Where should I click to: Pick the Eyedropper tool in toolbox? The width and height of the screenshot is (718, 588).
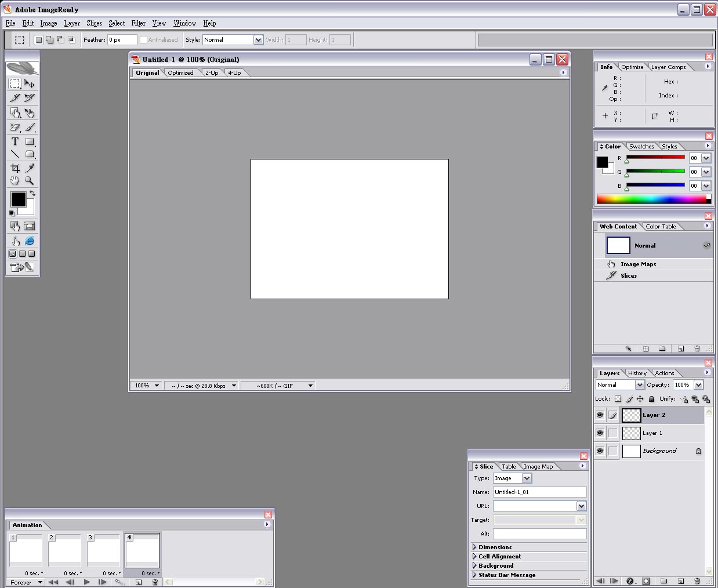pos(30,168)
